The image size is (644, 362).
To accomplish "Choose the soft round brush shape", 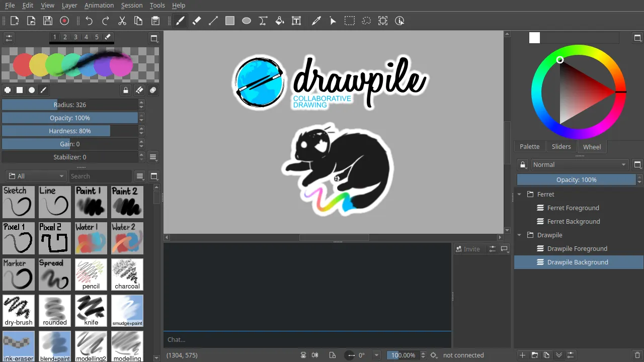I will [x=32, y=90].
